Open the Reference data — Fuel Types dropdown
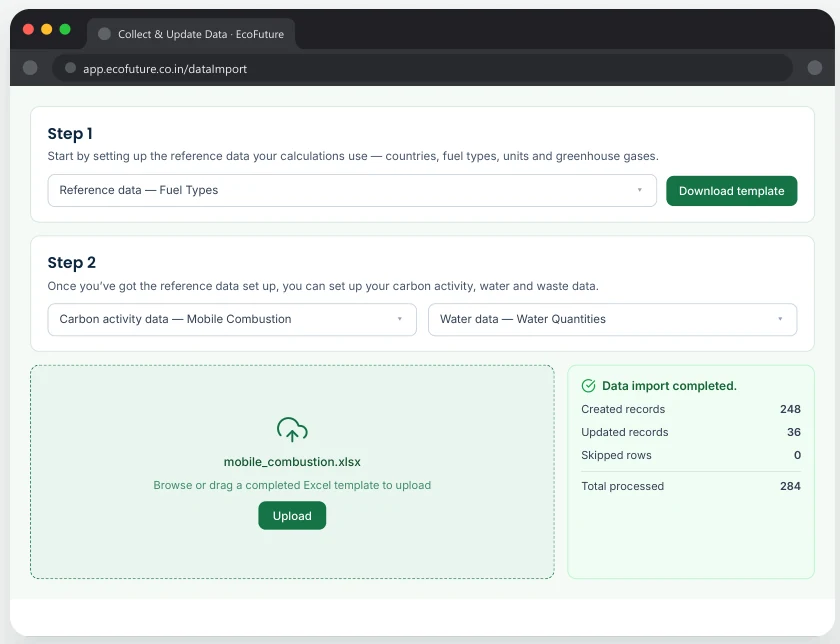The height and width of the screenshot is (644, 840). 352,190
